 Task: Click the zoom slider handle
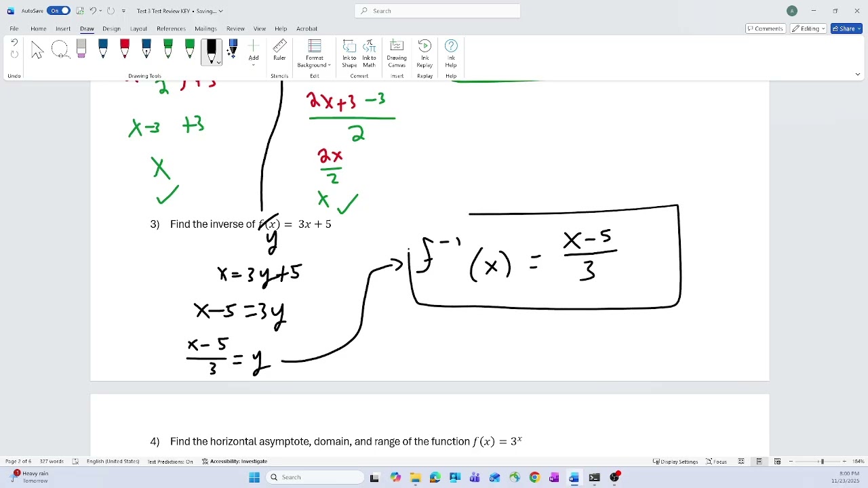click(822, 462)
